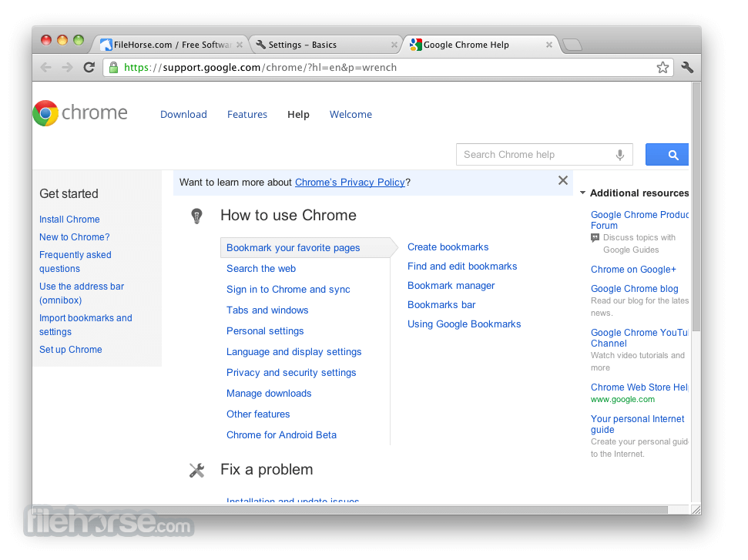Bookmark this page with the star icon
The height and width of the screenshot is (560, 748).
pyautogui.click(x=662, y=68)
